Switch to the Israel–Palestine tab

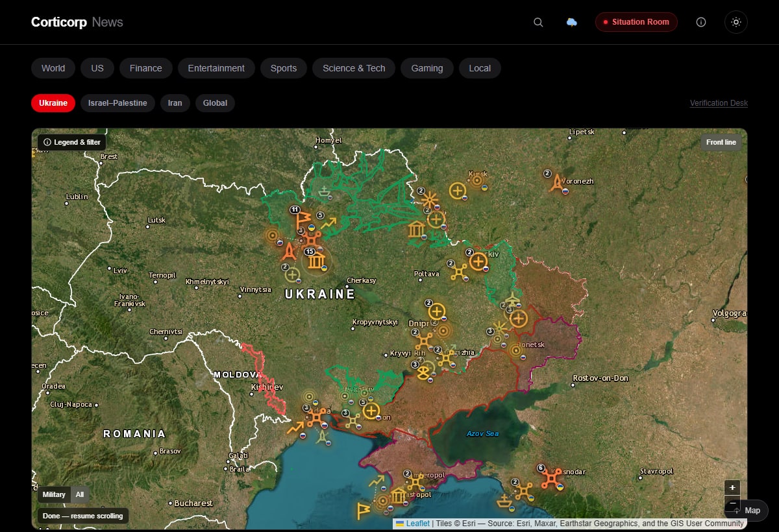(x=117, y=103)
